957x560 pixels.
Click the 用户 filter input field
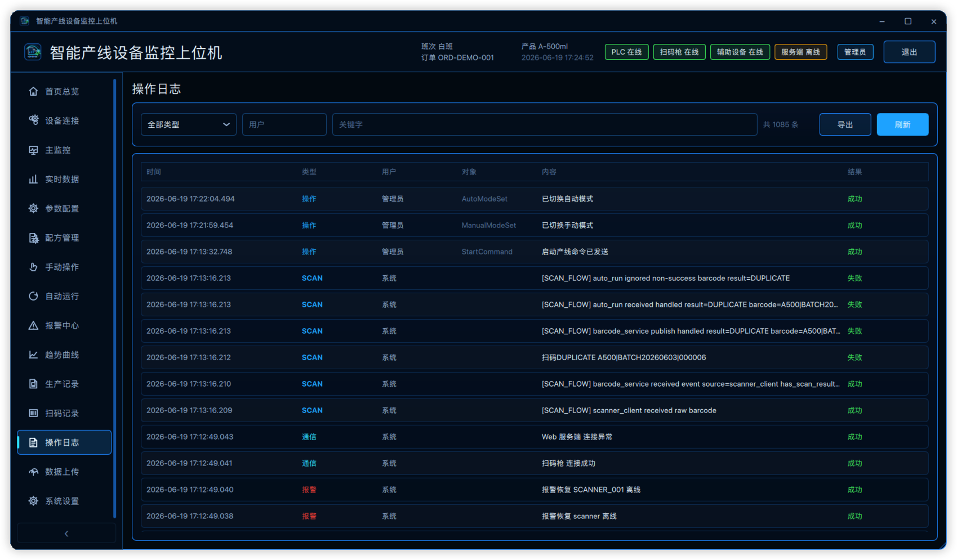pos(284,124)
